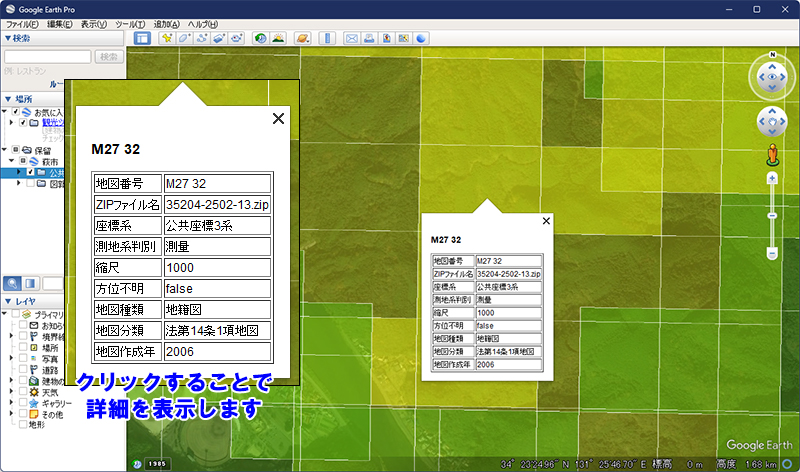Enable the お知らせ layer checkbox

click(23, 325)
